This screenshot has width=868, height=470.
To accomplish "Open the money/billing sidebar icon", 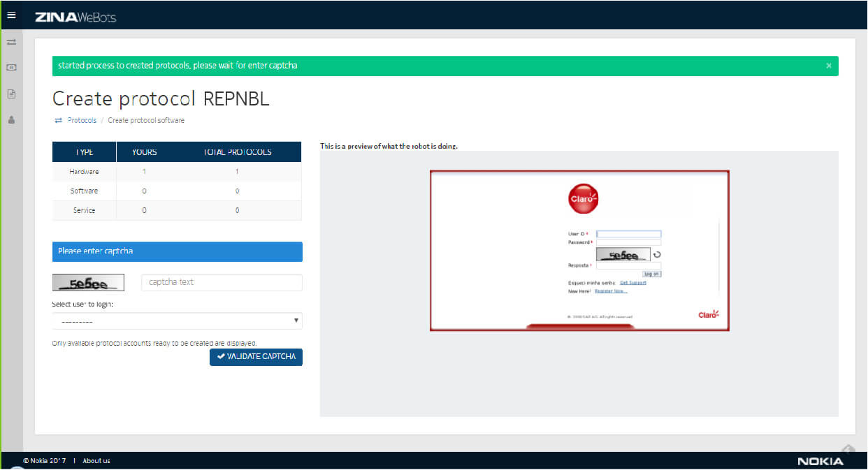I will click(x=11, y=68).
